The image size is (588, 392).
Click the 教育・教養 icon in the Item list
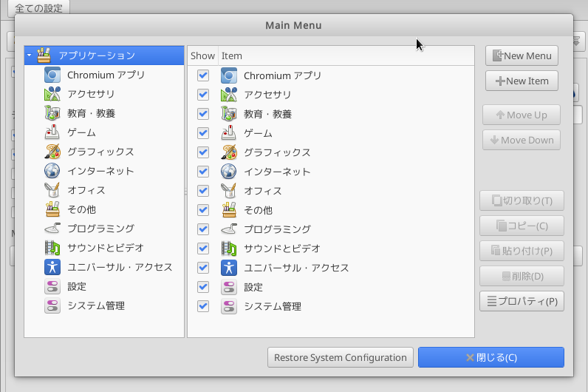click(229, 114)
